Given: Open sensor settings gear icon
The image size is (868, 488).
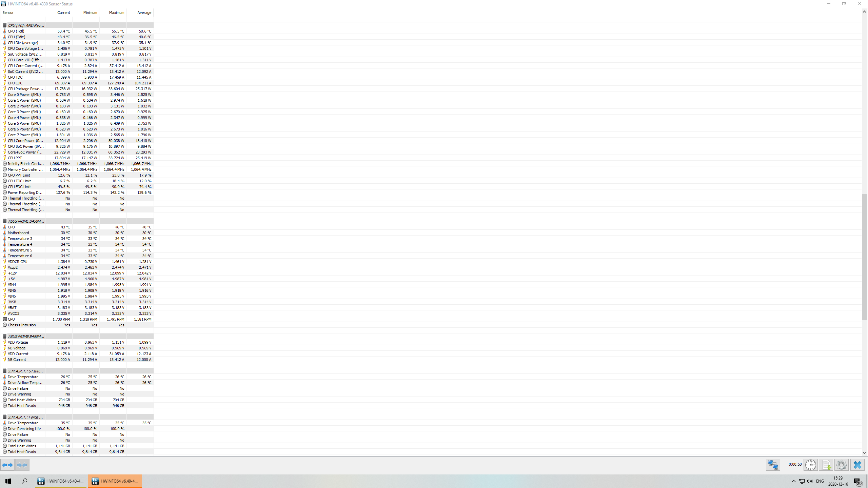Looking at the screenshot, I should click(842, 465).
